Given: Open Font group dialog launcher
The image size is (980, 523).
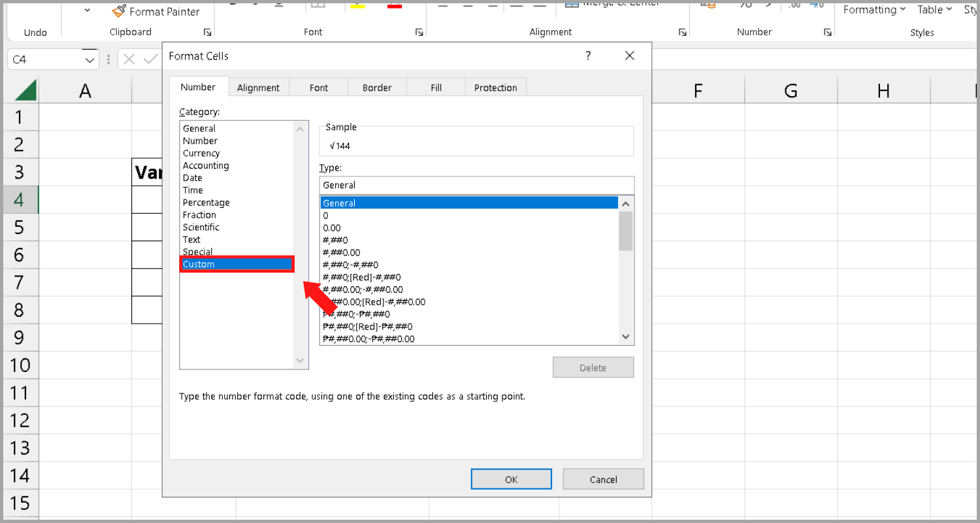Looking at the screenshot, I should point(419,32).
